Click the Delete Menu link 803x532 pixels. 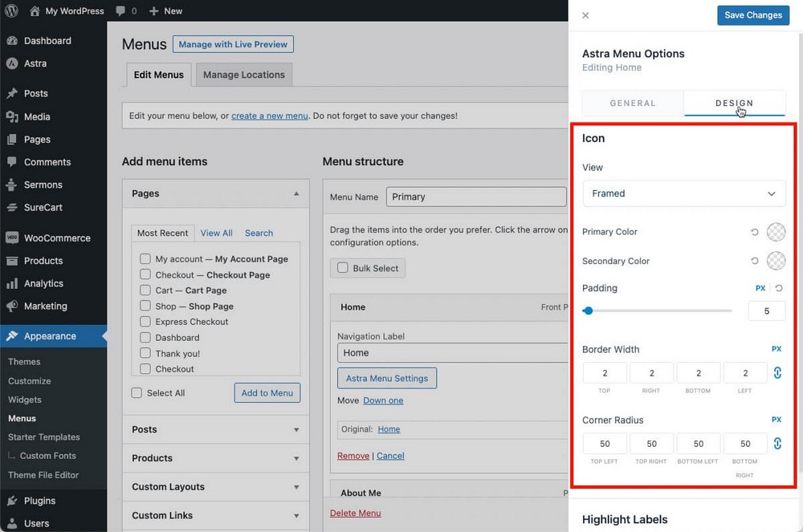356,513
